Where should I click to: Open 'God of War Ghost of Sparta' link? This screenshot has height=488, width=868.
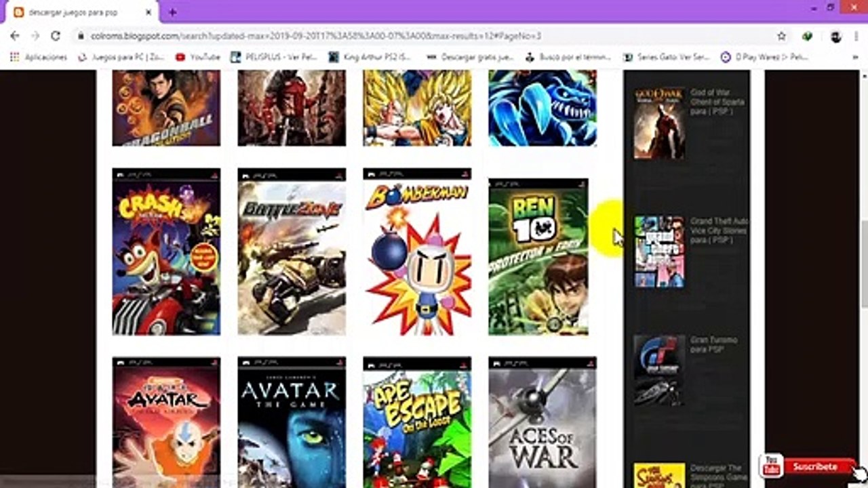[717, 102]
